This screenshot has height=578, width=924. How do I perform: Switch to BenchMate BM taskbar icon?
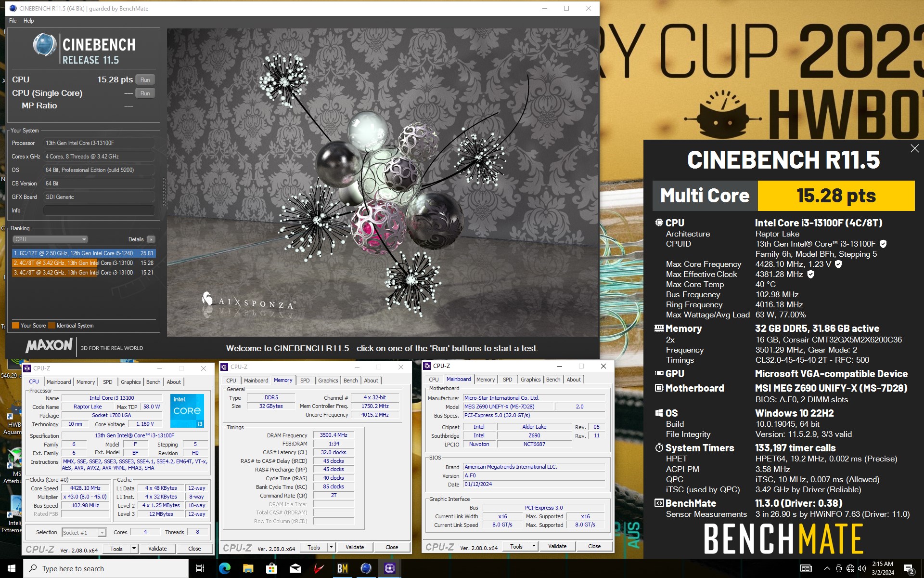(342, 568)
